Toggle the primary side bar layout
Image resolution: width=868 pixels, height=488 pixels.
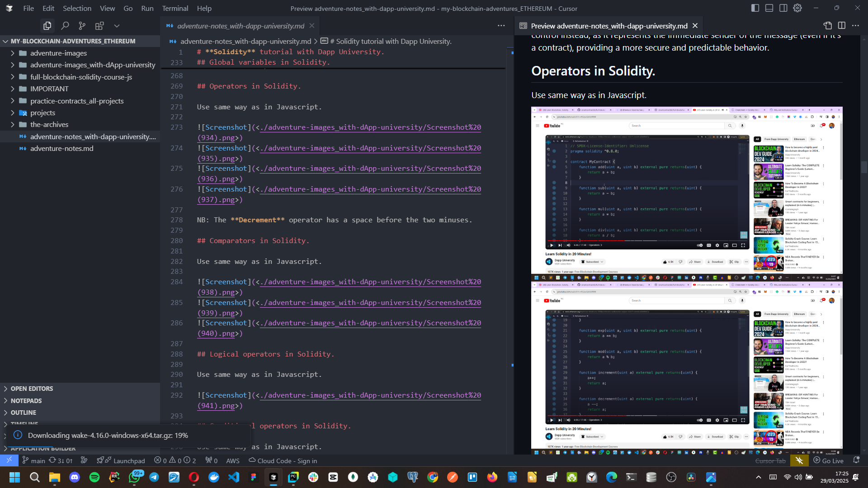[755, 8]
